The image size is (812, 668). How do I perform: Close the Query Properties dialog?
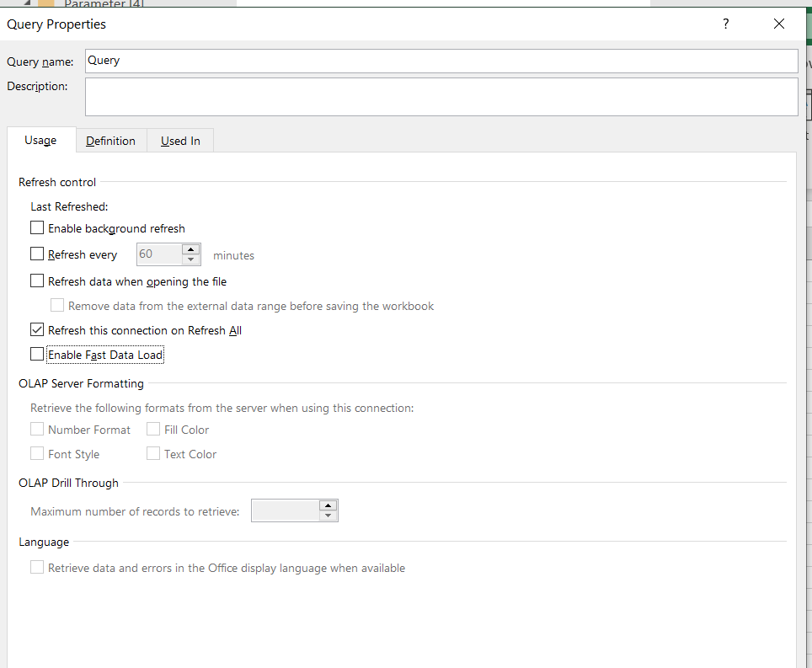(x=779, y=24)
